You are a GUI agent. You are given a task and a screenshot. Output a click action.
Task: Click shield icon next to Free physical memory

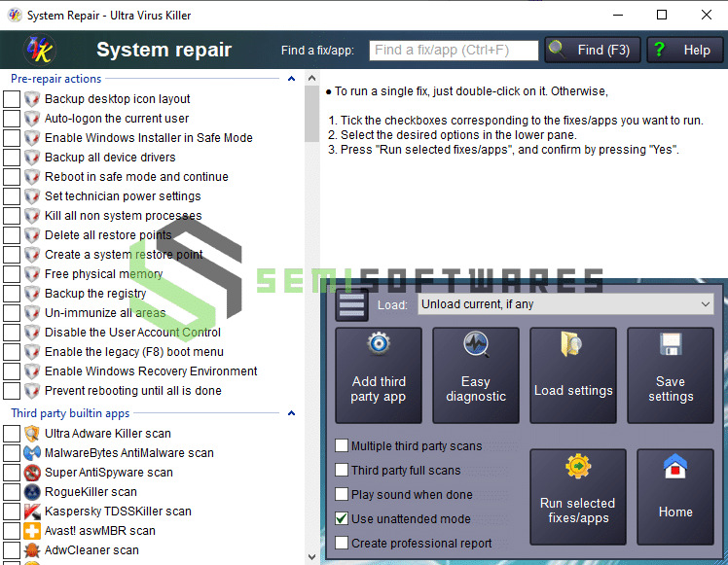point(32,274)
